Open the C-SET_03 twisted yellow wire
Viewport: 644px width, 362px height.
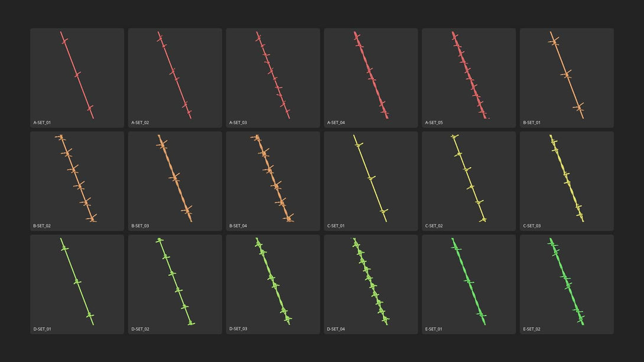pos(567,181)
